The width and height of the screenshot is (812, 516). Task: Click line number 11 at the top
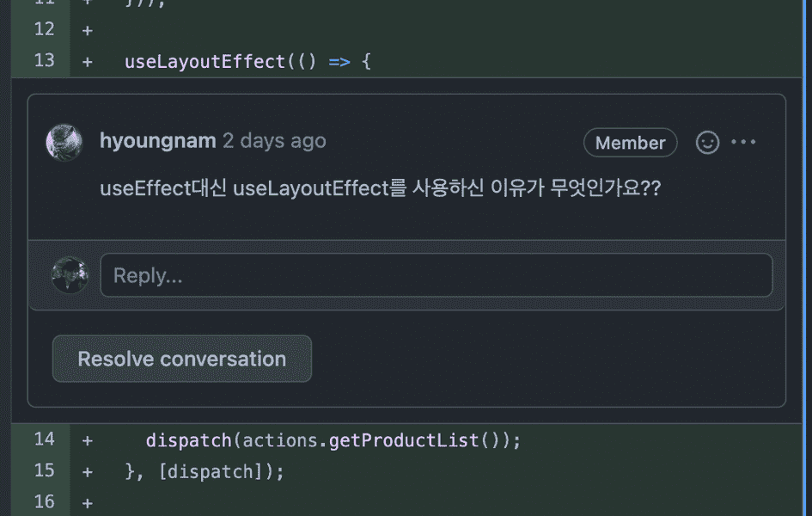coord(45,3)
